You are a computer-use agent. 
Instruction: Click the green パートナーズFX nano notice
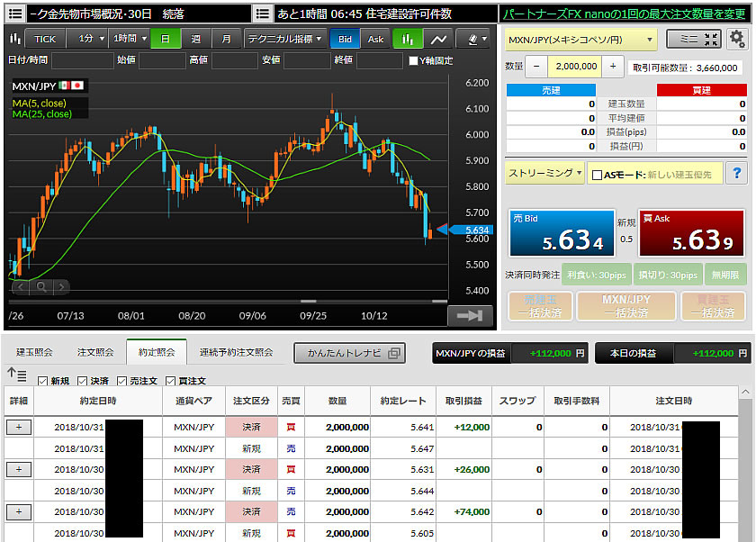(625, 14)
